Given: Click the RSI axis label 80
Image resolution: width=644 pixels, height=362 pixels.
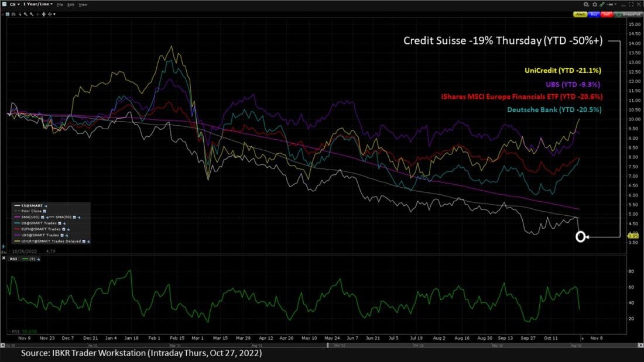Looking at the screenshot, I should click(x=631, y=271).
